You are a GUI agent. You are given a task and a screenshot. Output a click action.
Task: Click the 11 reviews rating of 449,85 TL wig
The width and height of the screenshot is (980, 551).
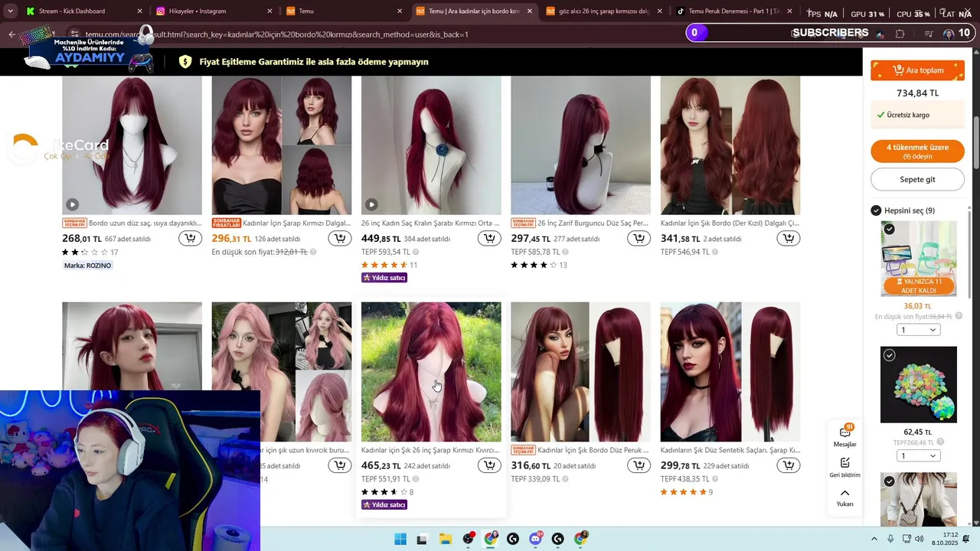389,265
